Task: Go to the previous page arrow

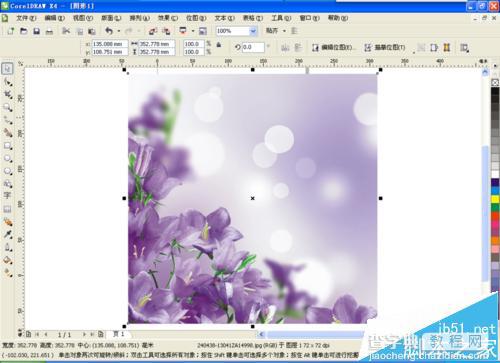Action: pyautogui.click(x=46, y=334)
